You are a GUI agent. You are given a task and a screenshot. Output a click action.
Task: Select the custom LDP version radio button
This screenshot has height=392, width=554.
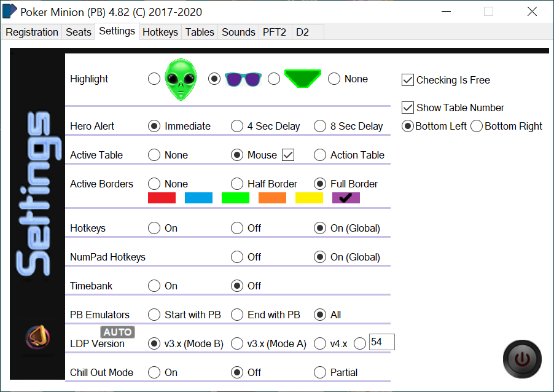pos(360,343)
